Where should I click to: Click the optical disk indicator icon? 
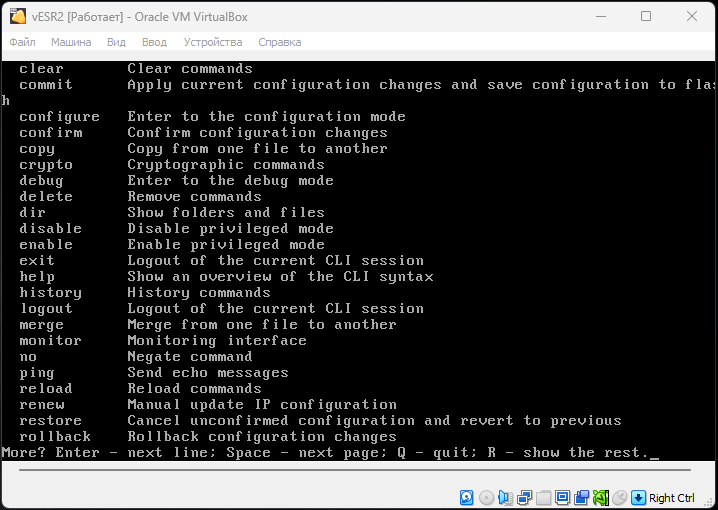(486, 497)
